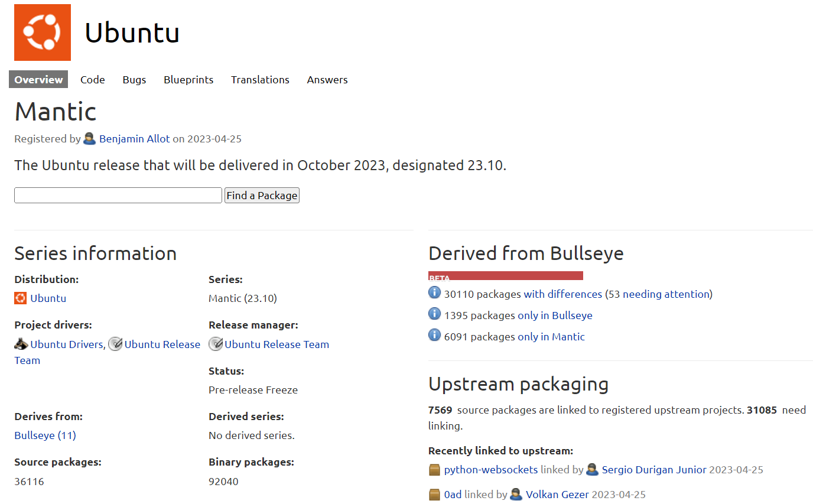Viewport: 813px width, 504px height.
Task: Click info icon for only in Mantic
Action: (x=435, y=336)
